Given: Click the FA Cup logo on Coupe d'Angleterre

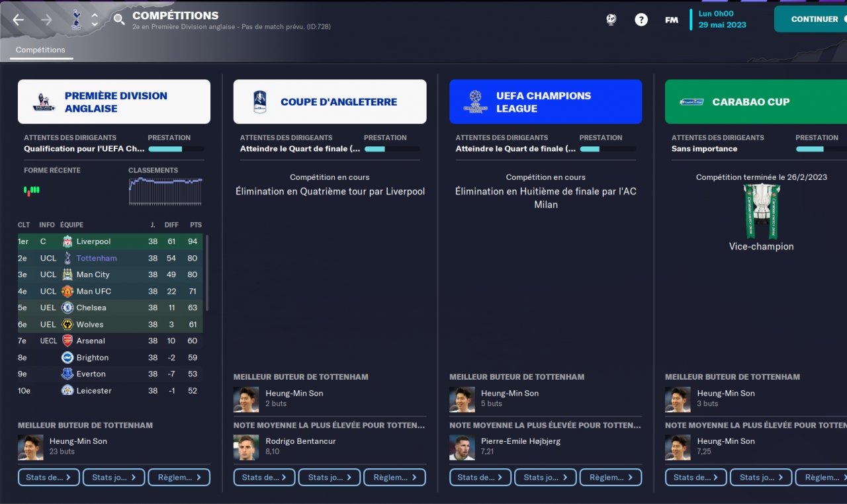Looking at the screenshot, I should point(260,102).
